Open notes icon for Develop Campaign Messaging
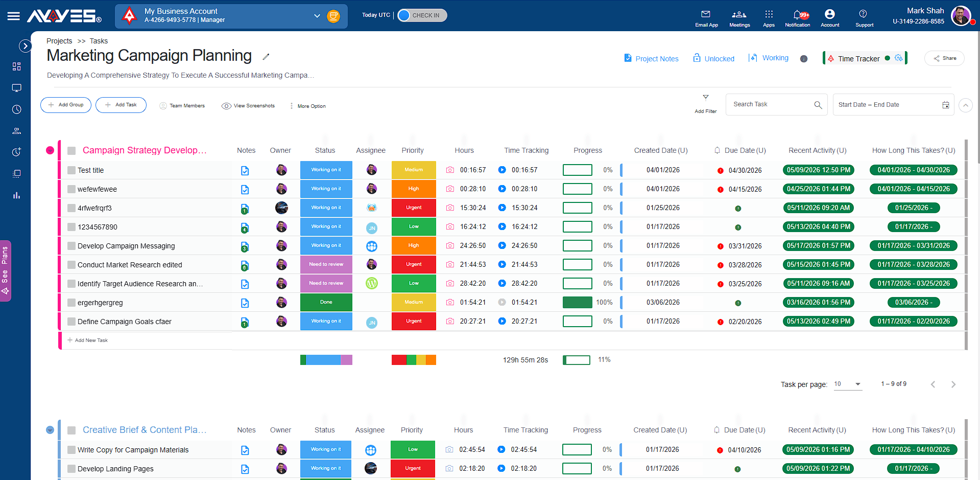Image resolution: width=980 pixels, height=480 pixels. [245, 246]
